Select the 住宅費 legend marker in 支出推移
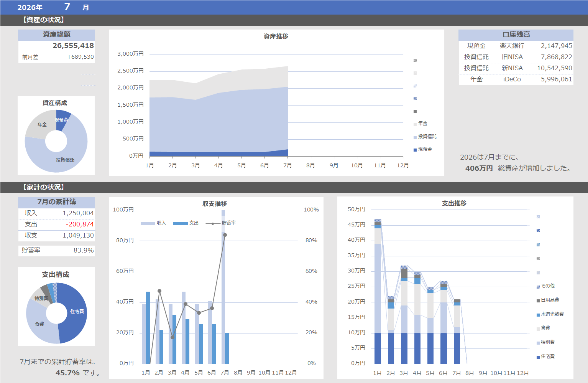This screenshot has height=383, width=588. 538,357
